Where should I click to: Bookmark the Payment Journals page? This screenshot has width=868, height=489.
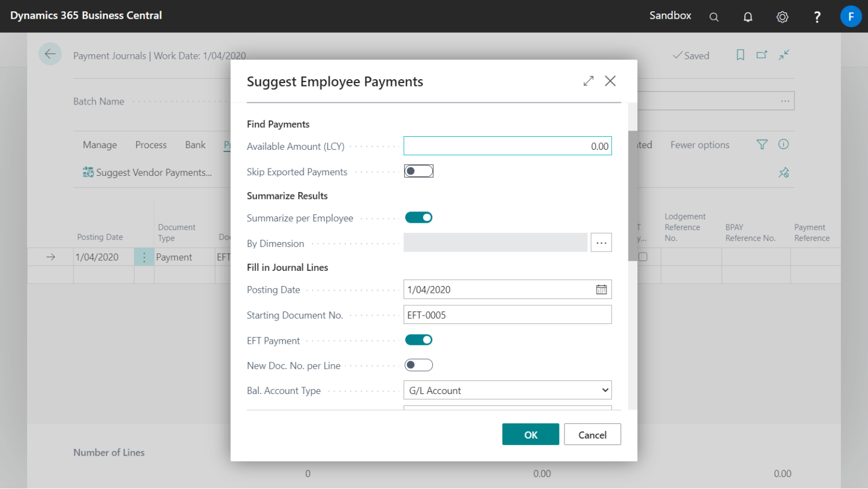click(740, 55)
